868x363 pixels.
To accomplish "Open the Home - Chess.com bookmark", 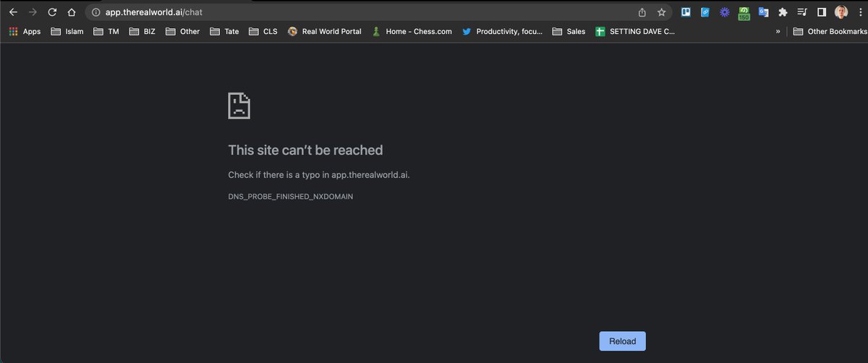I will (411, 32).
